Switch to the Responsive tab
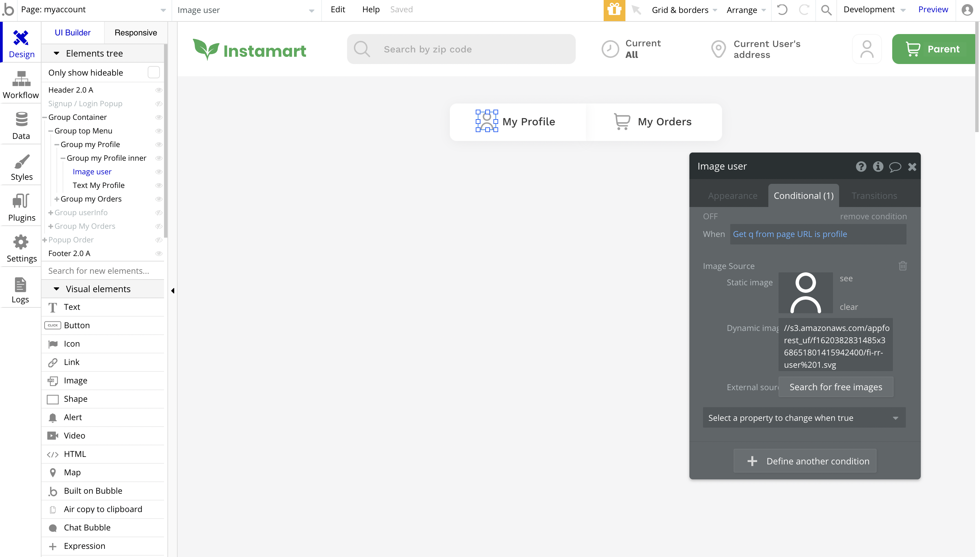 click(x=136, y=33)
